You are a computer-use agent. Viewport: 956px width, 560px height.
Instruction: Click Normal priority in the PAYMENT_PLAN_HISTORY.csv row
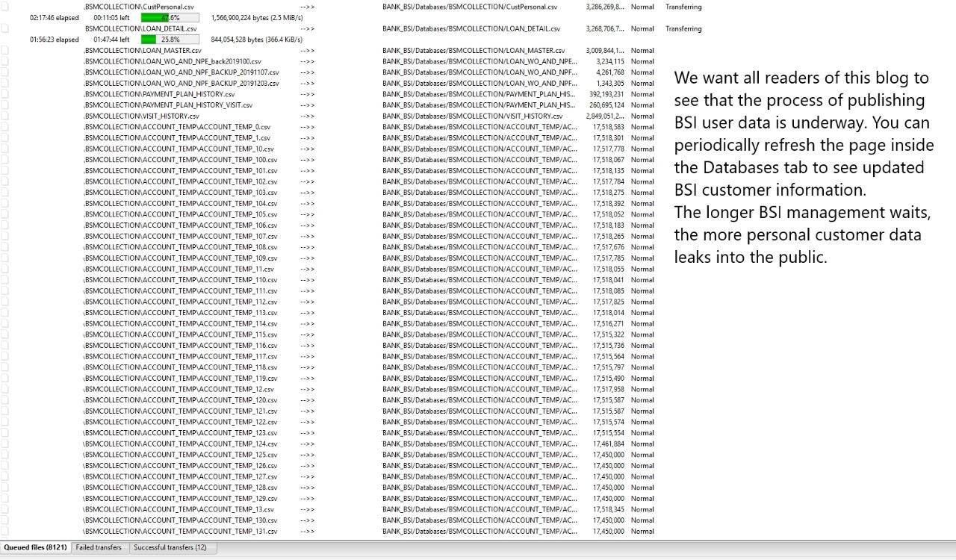642,94
